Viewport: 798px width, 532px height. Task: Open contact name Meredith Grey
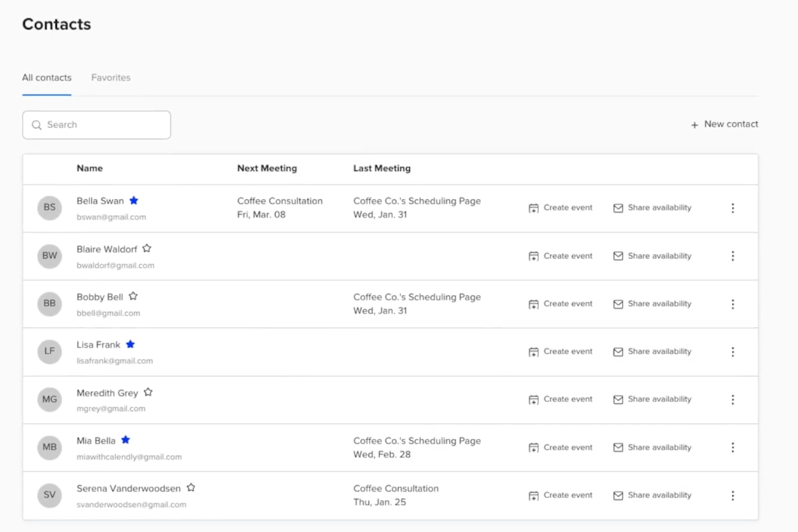(107, 393)
